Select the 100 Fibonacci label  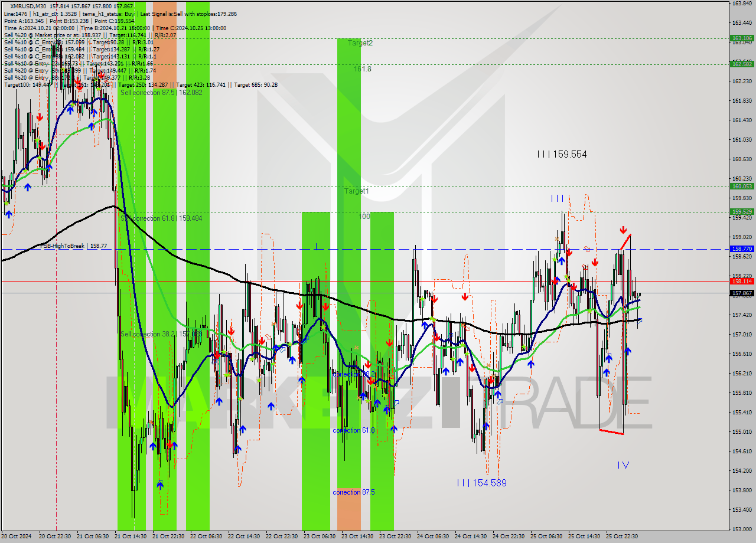364,217
